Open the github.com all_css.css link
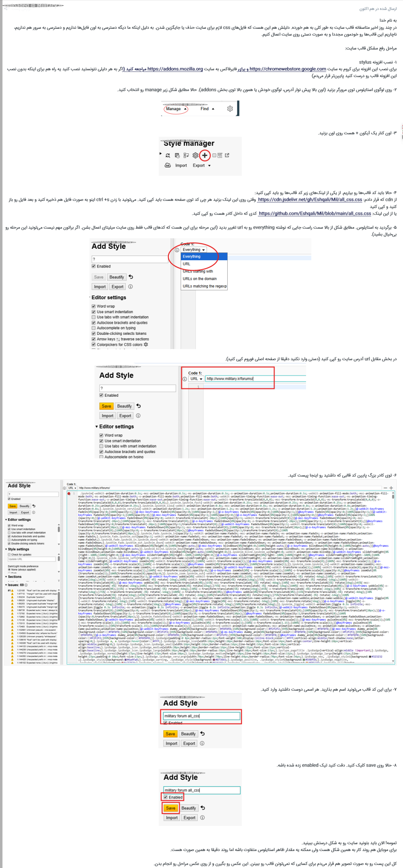The image size is (403, 868). pos(315,214)
